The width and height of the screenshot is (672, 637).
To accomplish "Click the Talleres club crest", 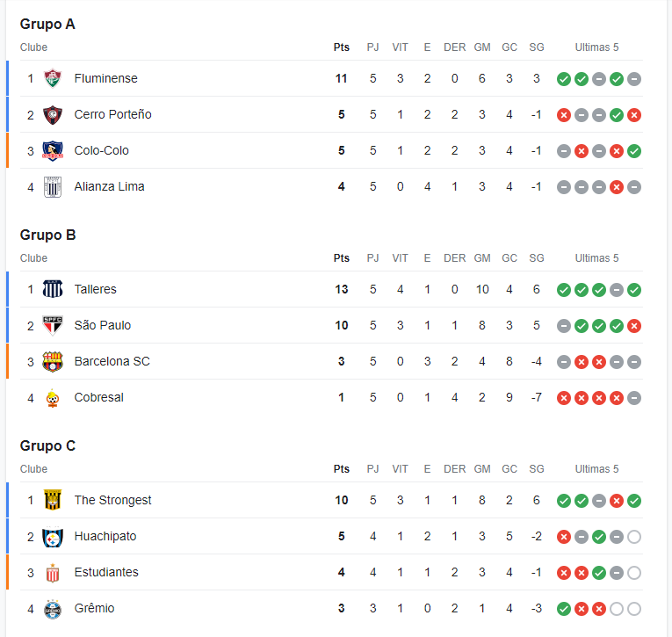I will click(x=53, y=289).
